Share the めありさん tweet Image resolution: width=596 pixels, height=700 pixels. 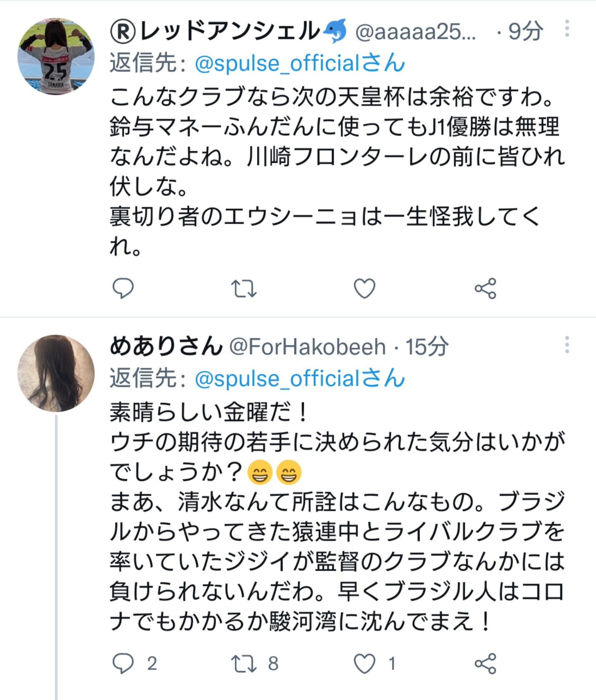(x=485, y=663)
